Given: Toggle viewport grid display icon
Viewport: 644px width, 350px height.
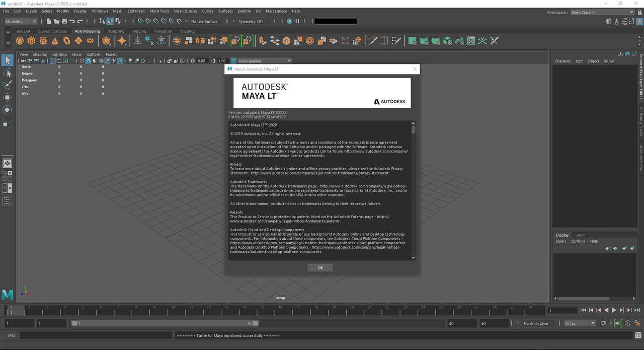Looking at the screenshot, I should [x=52, y=61].
